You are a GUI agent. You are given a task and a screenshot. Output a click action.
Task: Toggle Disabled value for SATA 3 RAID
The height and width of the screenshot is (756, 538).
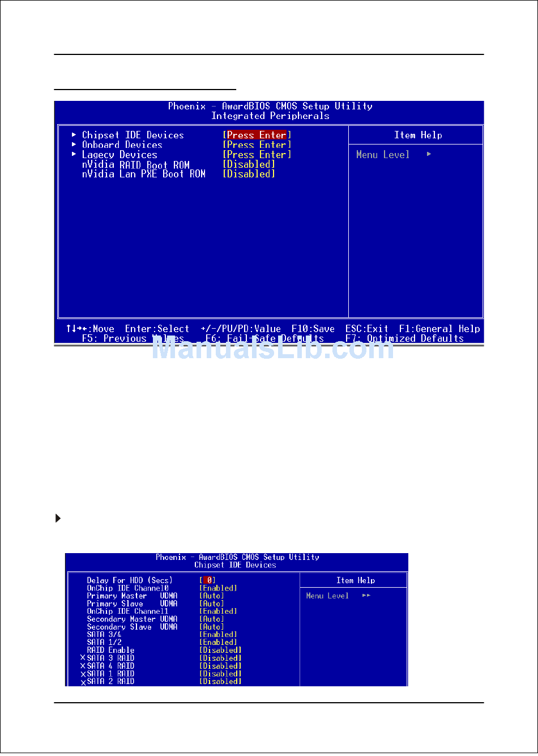(221, 658)
